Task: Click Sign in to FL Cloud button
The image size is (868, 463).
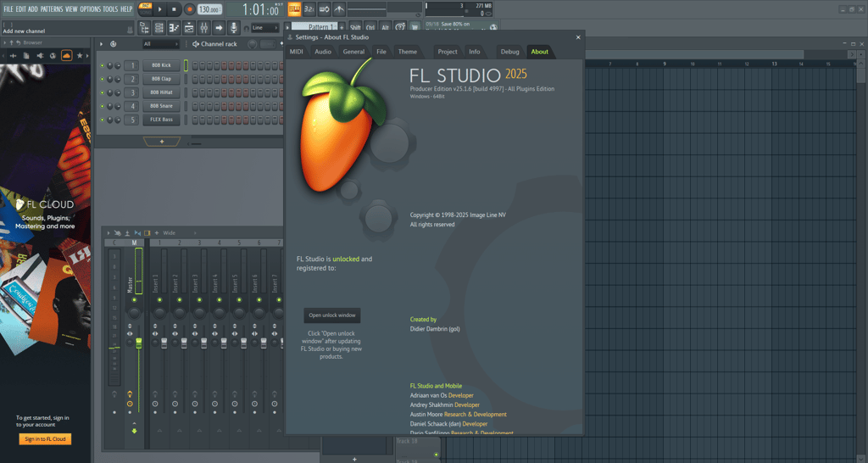Action: click(45, 439)
